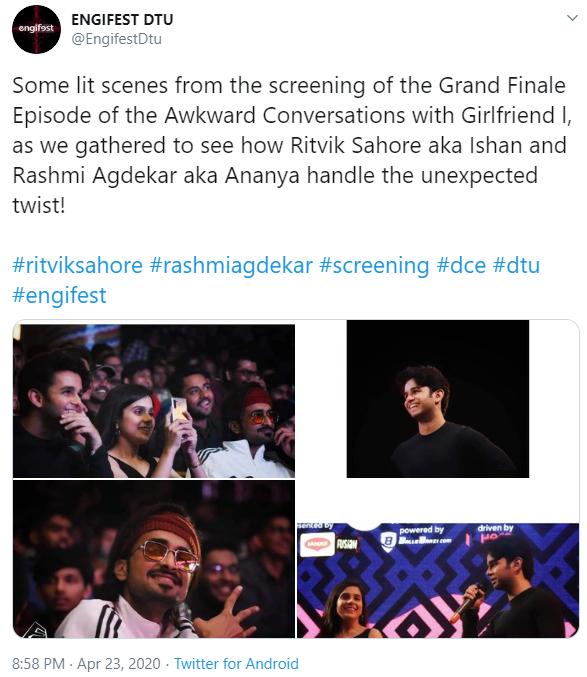This screenshot has height=677, width=587.
Task: Click the BalleBaazi sponsor logo in stage photo
Action: click(x=417, y=537)
